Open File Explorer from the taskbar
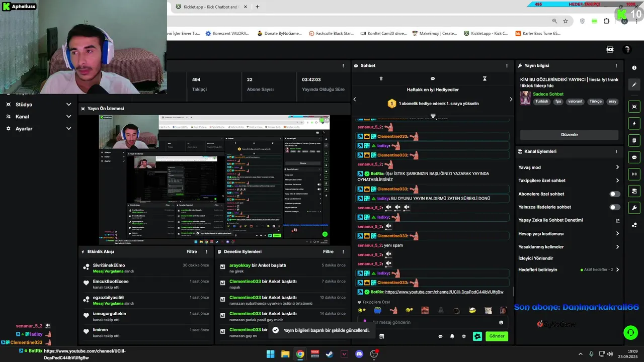Screen dimensions: 644x362 [285, 354]
